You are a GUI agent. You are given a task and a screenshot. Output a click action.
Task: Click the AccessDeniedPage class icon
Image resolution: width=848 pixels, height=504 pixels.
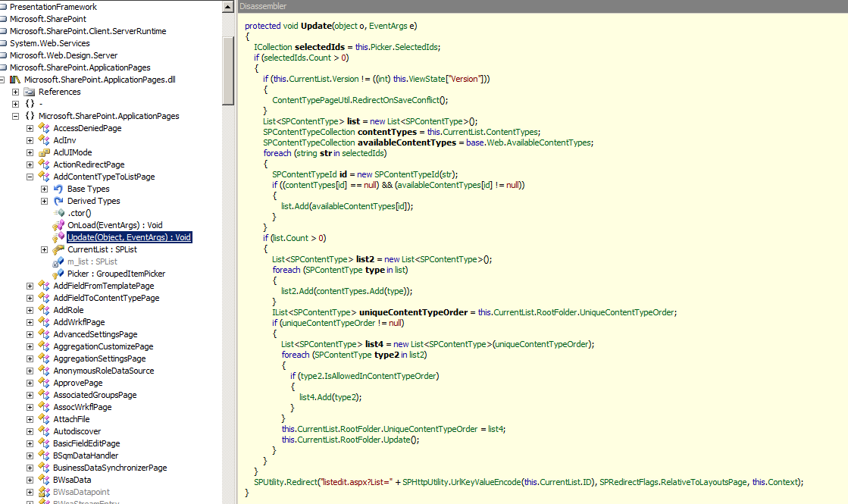(x=44, y=128)
